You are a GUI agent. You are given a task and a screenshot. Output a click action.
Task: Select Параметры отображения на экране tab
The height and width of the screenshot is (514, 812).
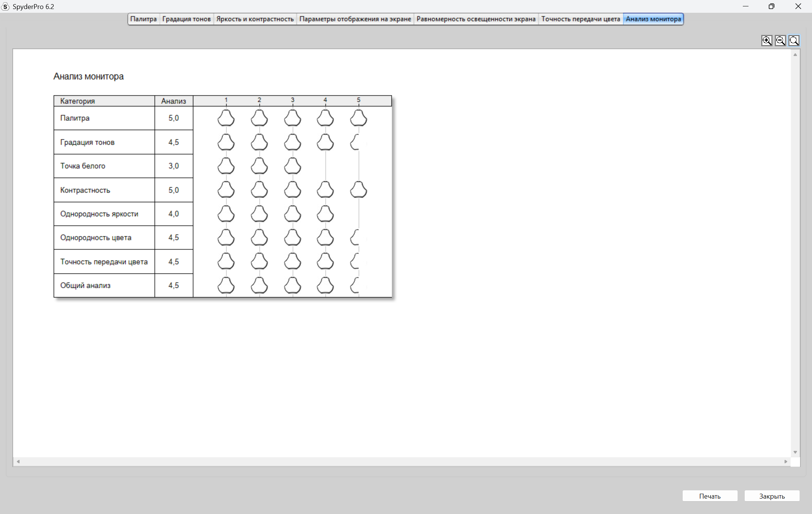(355, 19)
